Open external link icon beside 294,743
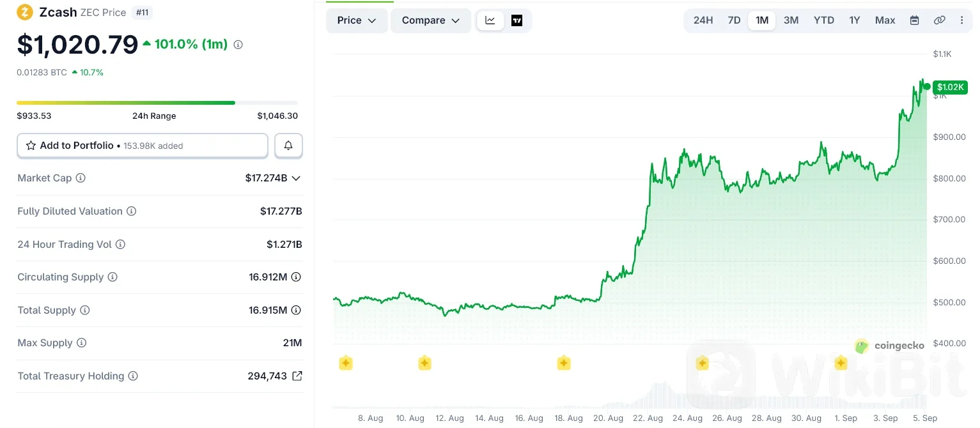The image size is (980, 428). tap(297, 376)
